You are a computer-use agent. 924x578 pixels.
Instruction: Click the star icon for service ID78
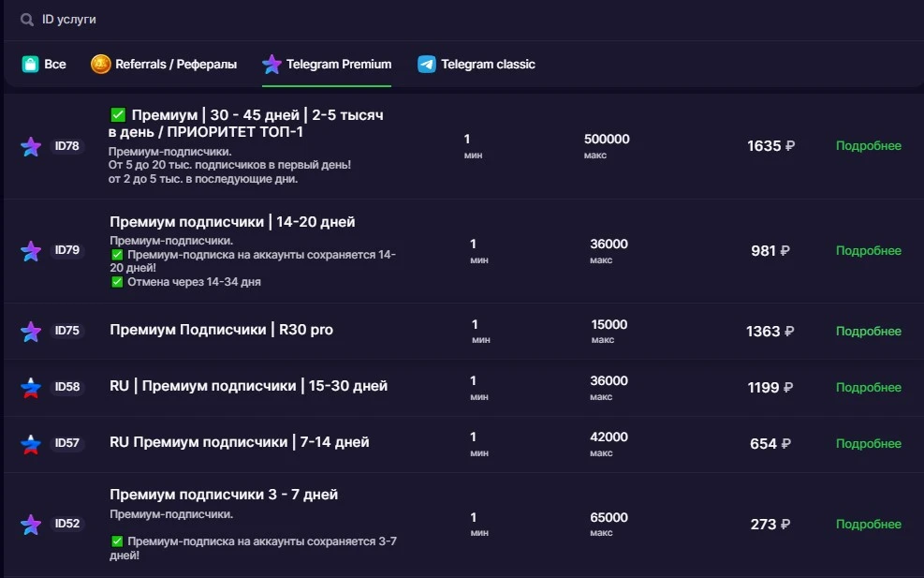31,146
